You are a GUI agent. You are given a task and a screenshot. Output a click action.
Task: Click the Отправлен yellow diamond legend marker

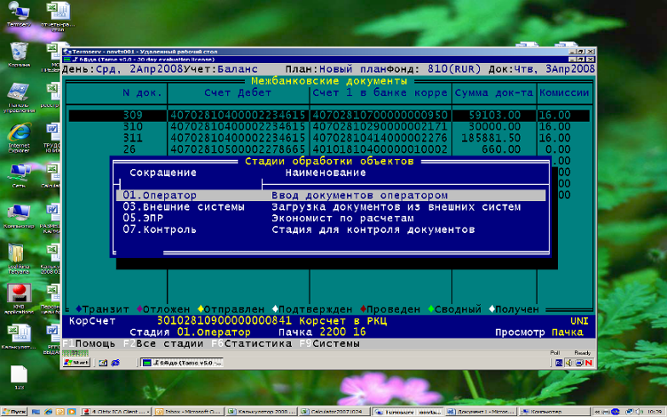[200, 309]
